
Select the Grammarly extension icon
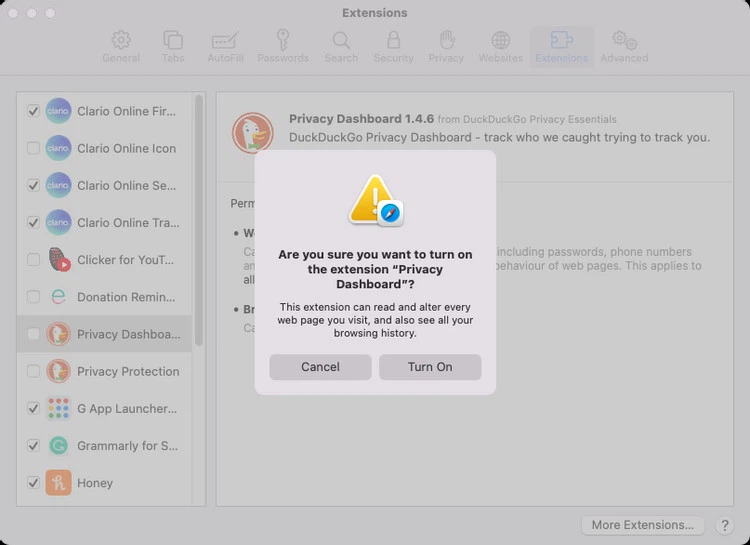click(x=58, y=446)
